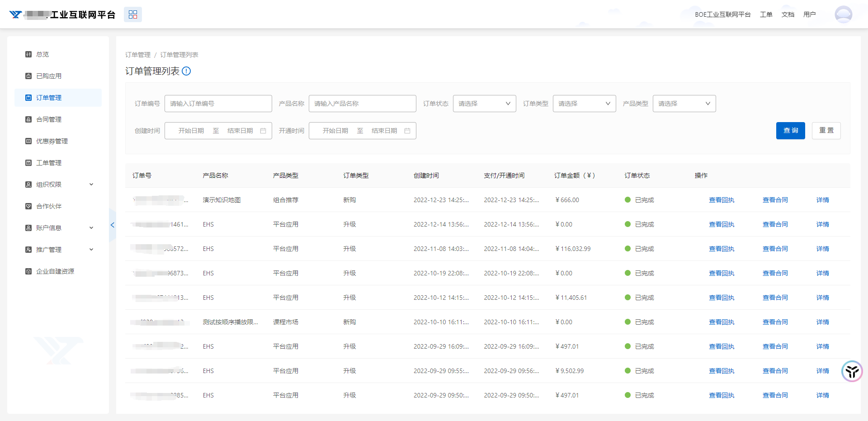Click calendar icon in 创建时间 range
The image size is (868, 421).
coord(263,131)
